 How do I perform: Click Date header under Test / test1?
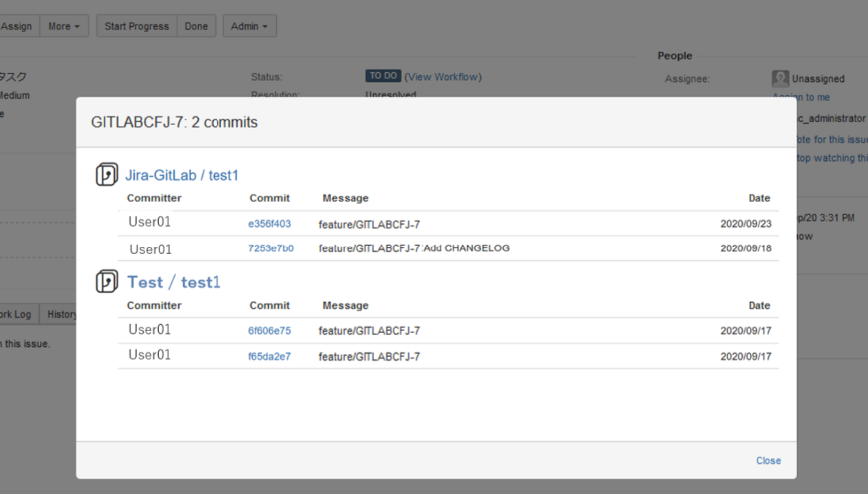(x=759, y=305)
